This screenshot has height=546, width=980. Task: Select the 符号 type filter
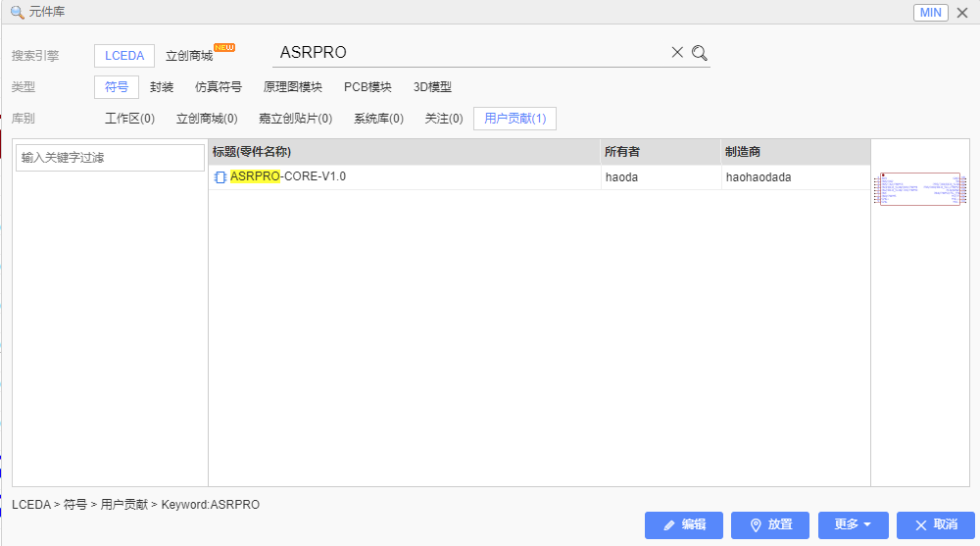[x=117, y=87]
